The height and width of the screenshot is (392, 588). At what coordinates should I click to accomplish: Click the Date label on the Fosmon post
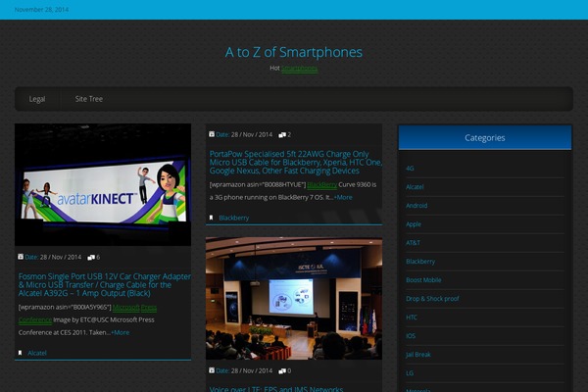(x=31, y=258)
